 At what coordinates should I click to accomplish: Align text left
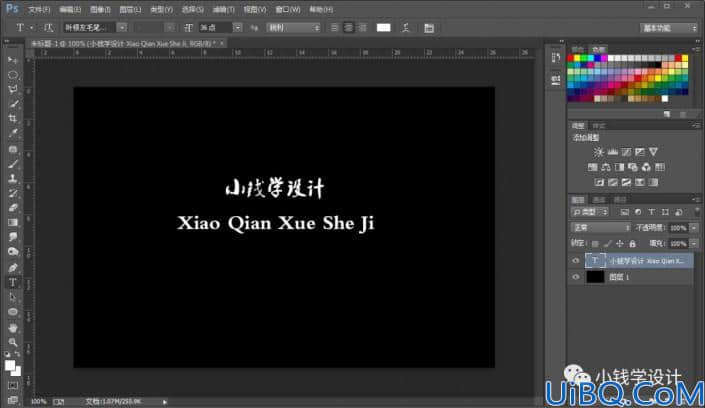click(335, 28)
